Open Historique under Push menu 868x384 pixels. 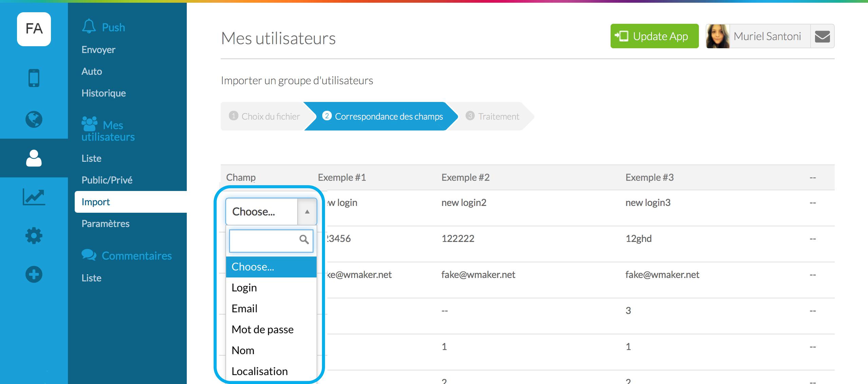click(104, 93)
